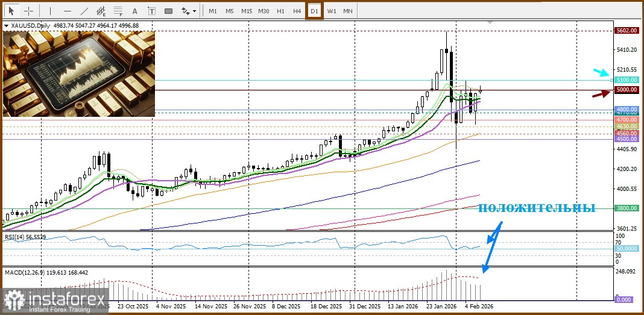The image size is (644, 315).
Task: Switch to M30 timeframe
Action: pos(264,11)
